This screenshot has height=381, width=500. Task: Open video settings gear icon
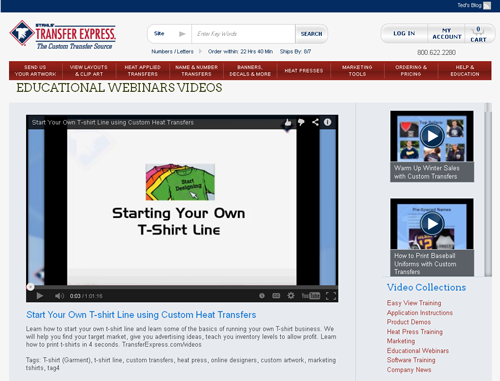(x=291, y=296)
